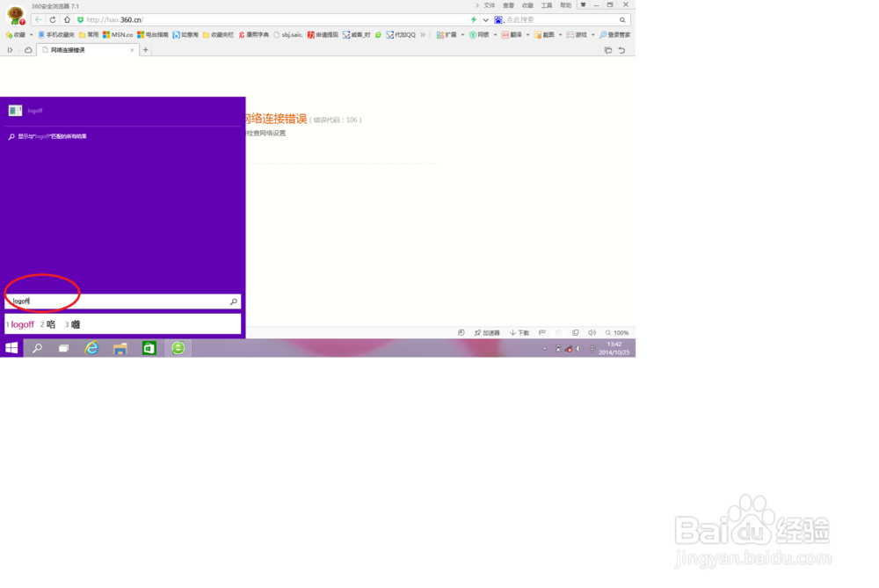Expand the 网银 dropdown arrow
Viewport: 879px width, 588px height.
click(495, 35)
